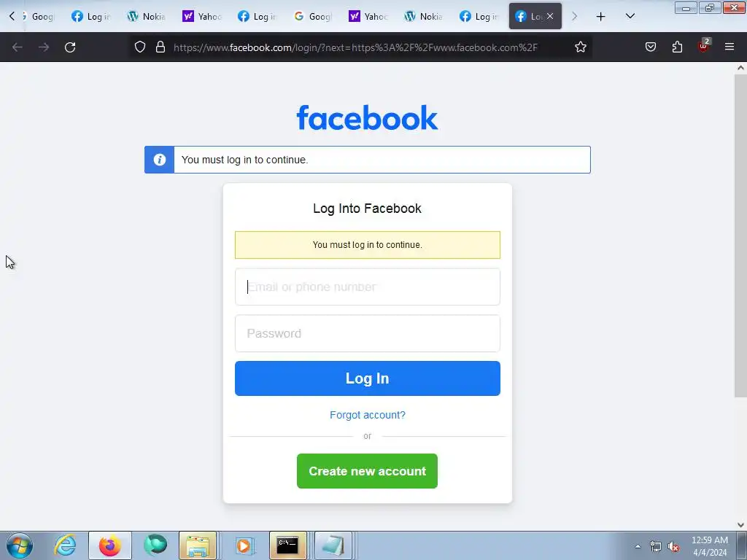Open the notepad taskbar icon
The height and width of the screenshot is (560, 747).
click(x=333, y=545)
